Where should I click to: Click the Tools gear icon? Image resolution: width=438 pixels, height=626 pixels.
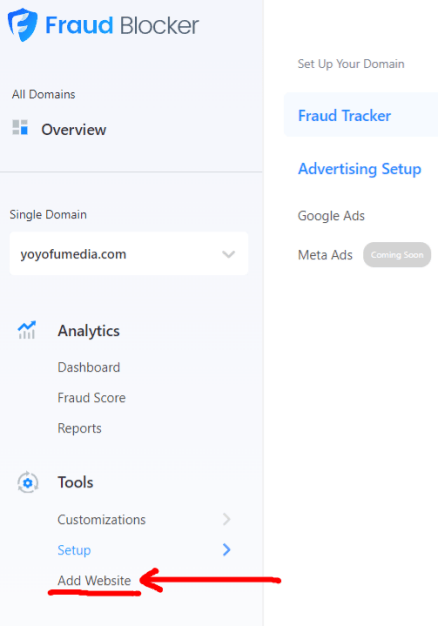(28, 483)
